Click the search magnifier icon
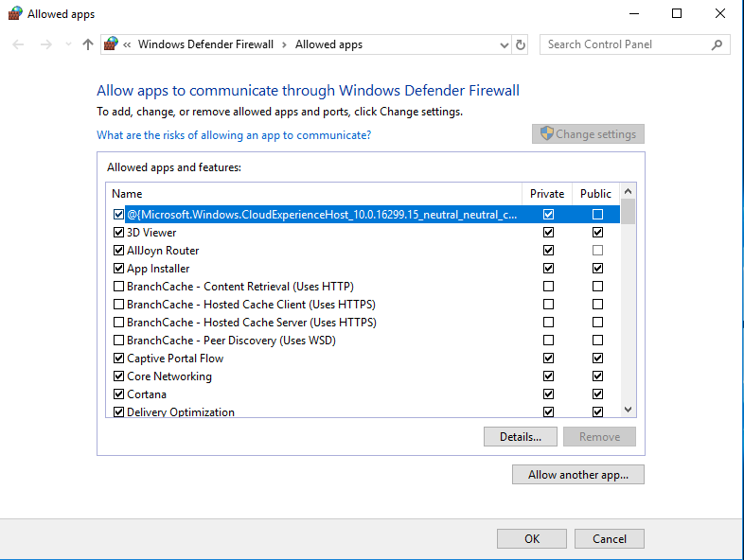This screenshot has height=560, width=744. 717,44
